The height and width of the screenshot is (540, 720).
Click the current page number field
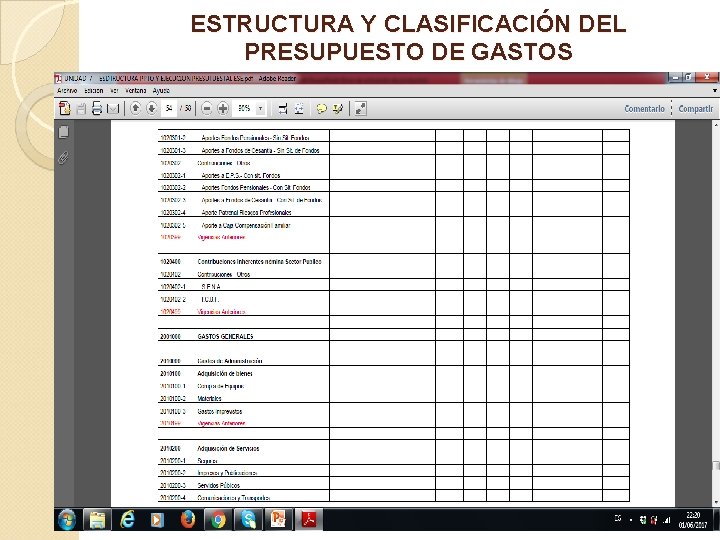(169, 109)
